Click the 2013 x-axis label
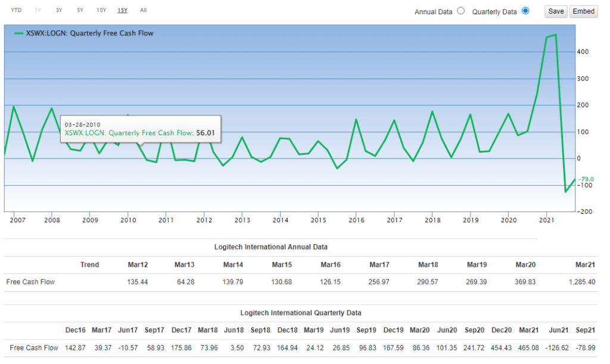The image size is (610, 364). coord(242,220)
